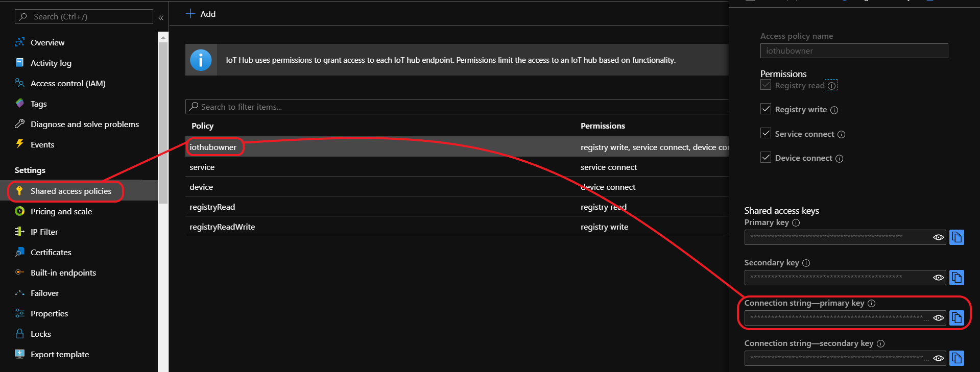Show the connection string—primary key value
The width and height of the screenshot is (980, 372).
click(x=938, y=318)
